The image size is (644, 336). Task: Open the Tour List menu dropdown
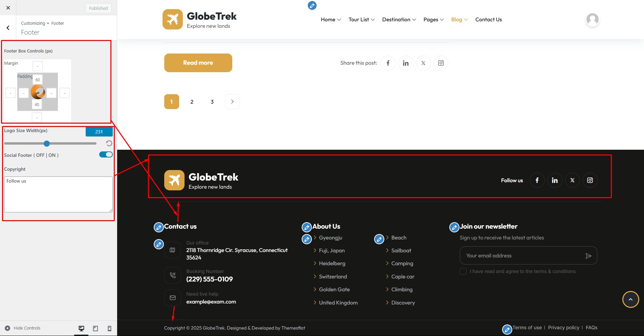(362, 20)
